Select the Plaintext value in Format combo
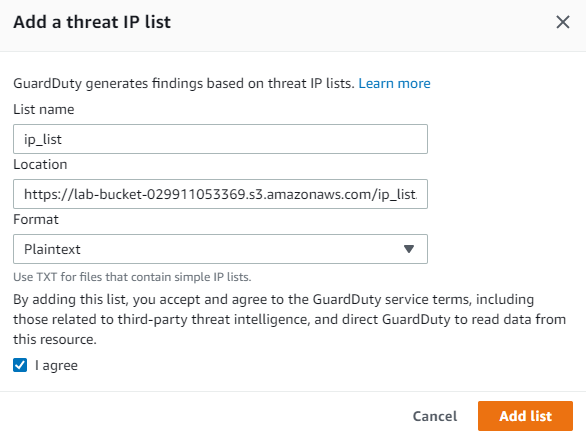Image resolution: width=586 pixels, height=440 pixels. pos(52,249)
